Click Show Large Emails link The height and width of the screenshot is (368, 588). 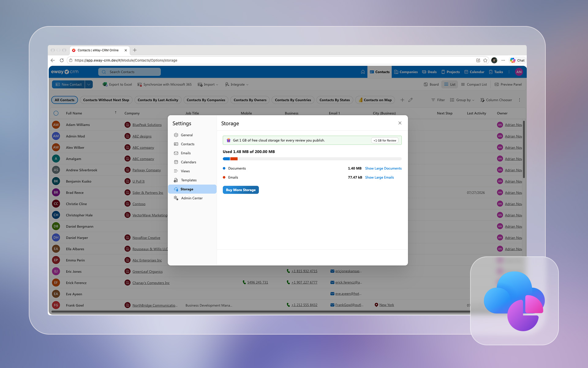point(379,177)
